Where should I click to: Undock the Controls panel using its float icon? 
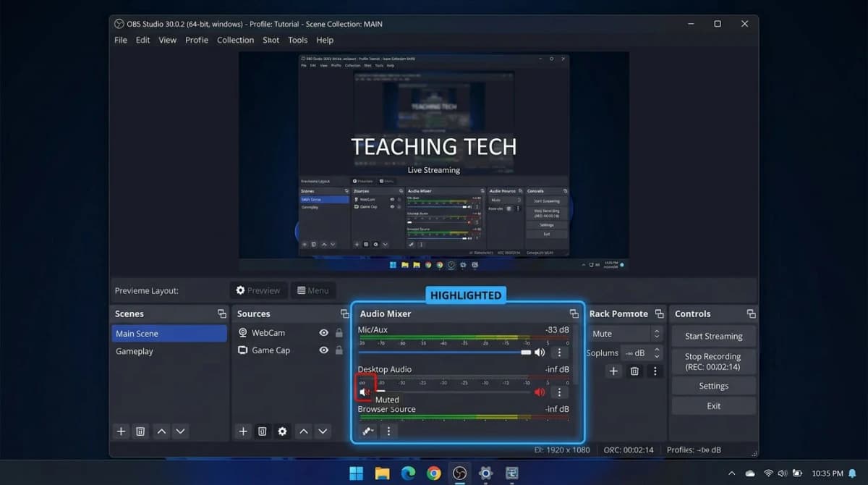point(752,313)
